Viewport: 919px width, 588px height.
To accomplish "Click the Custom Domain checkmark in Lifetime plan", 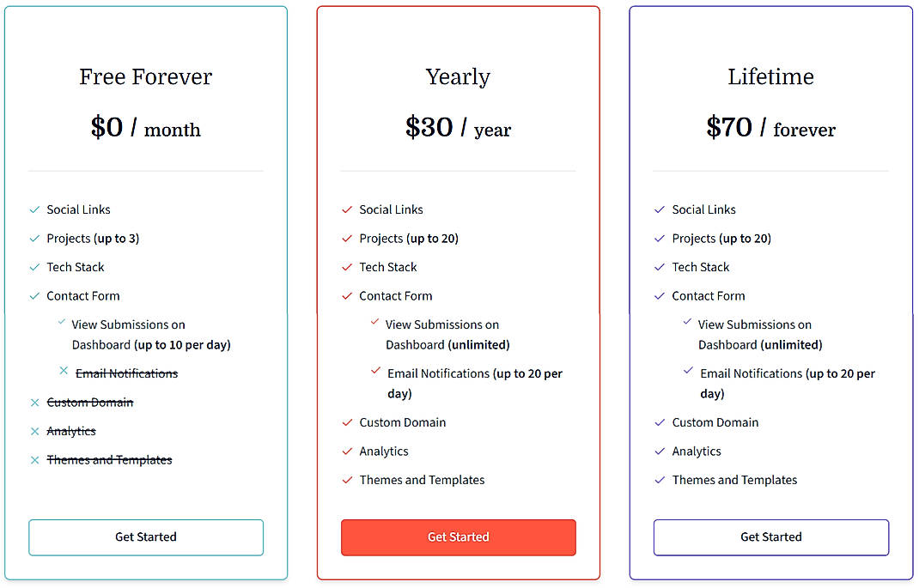I will (x=659, y=422).
